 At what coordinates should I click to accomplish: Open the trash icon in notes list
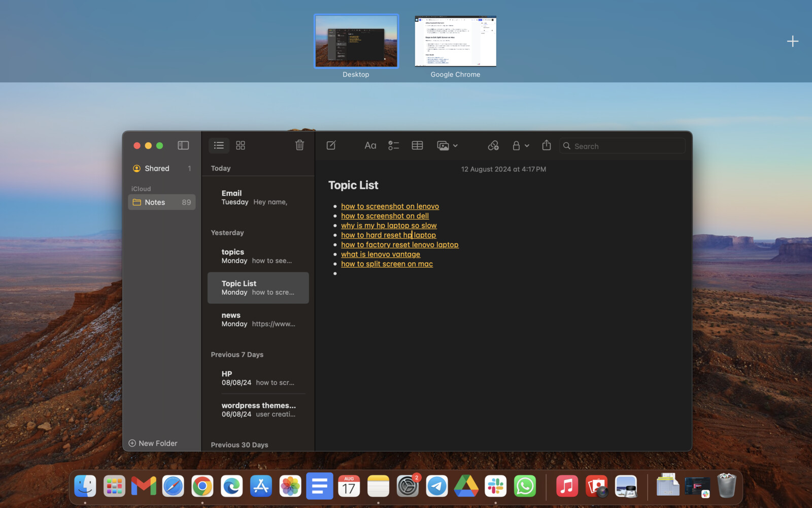[x=299, y=145]
